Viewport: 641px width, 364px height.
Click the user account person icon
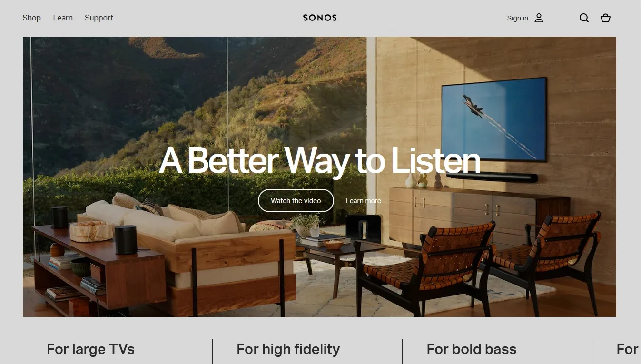(539, 18)
